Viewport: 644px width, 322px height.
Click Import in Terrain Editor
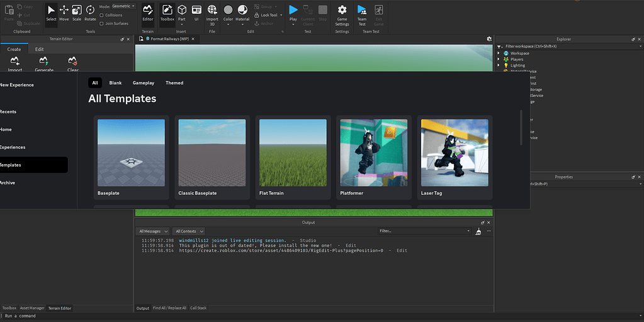[x=14, y=64]
